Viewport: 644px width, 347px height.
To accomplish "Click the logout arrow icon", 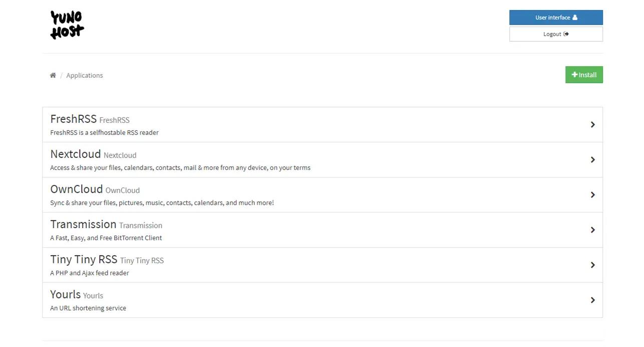I will (566, 34).
